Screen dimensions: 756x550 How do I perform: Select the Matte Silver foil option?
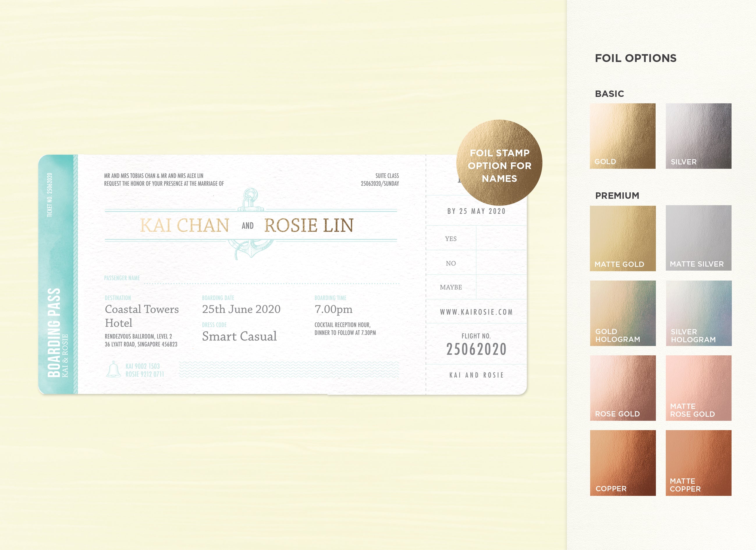698,238
